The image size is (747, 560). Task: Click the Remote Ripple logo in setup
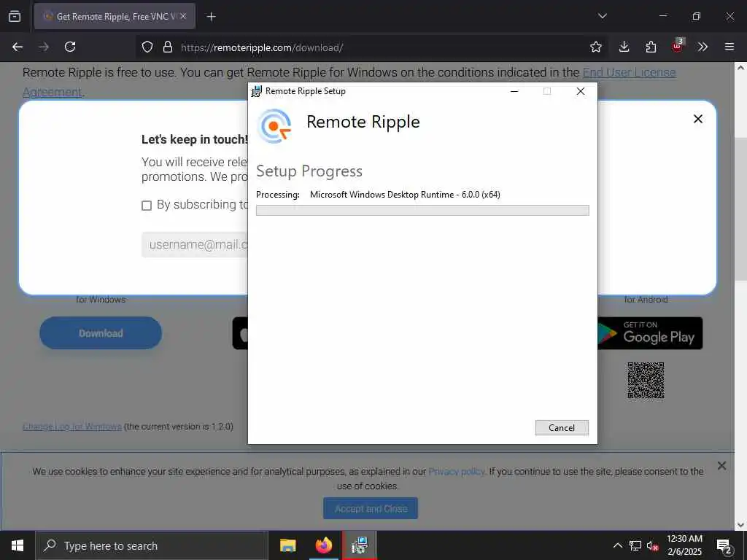pyautogui.click(x=274, y=126)
